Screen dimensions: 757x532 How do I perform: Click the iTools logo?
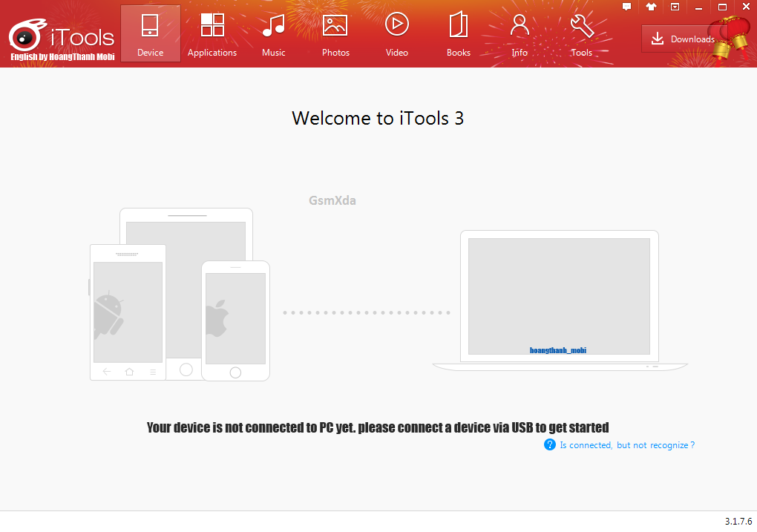(62, 36)
